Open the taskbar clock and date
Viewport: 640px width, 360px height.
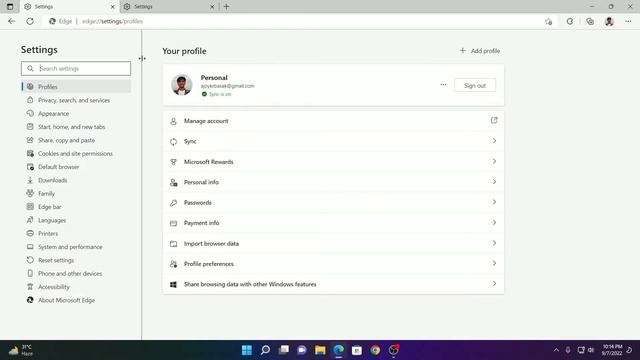[x=612, y=350]
